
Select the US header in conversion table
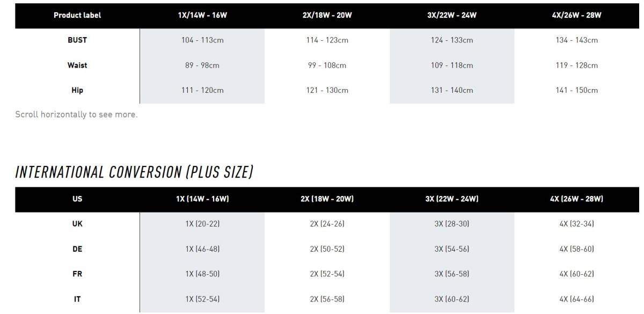[x=77, y=199]
